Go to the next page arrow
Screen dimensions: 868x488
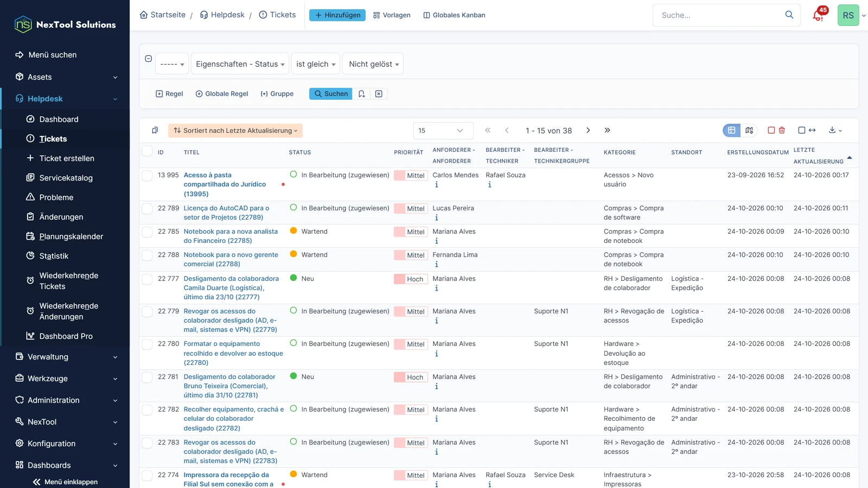click(588, 130)
